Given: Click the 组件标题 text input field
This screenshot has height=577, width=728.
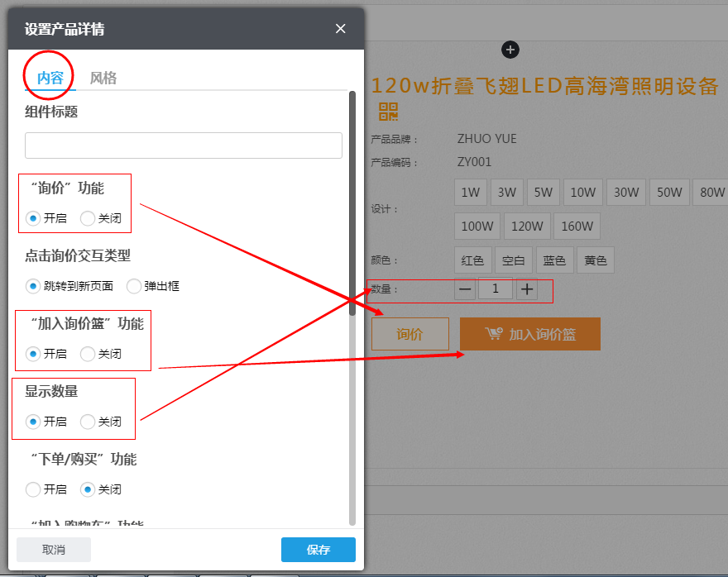Looking at the screenshot, I should [x=183, y=145].
